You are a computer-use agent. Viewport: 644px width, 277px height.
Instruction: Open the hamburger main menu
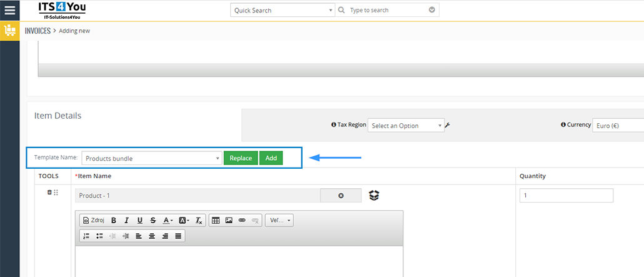coord(9,10)
